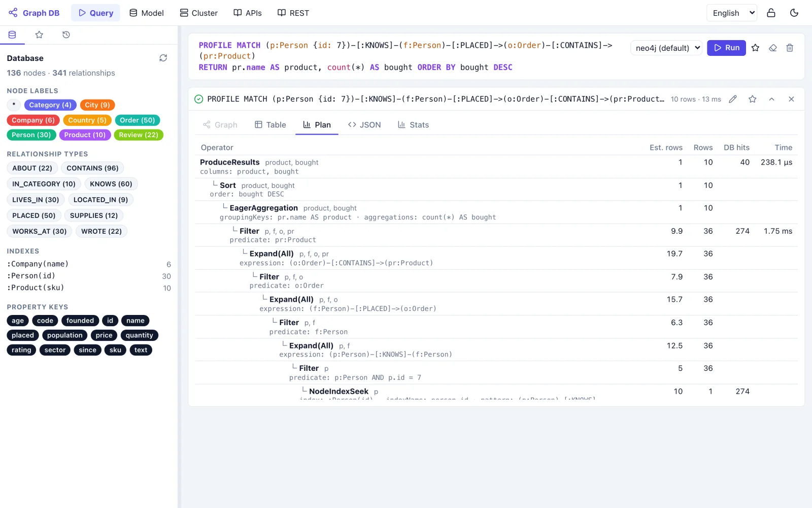
Task: Select the asterisk all-labels chip
Action: [14, 105]
